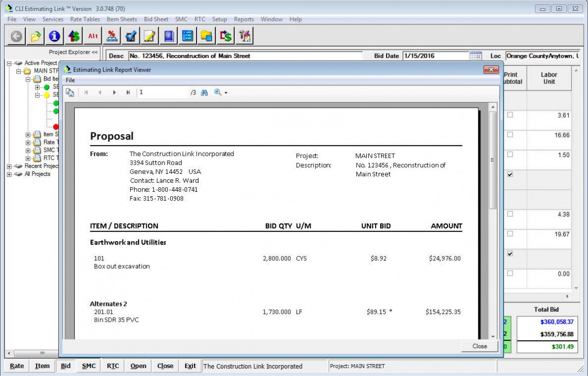The width and height of the screenshot is (588, 376).
Task: Click the gray back arrow toolbar icon
Action: (x=16, y=36)
